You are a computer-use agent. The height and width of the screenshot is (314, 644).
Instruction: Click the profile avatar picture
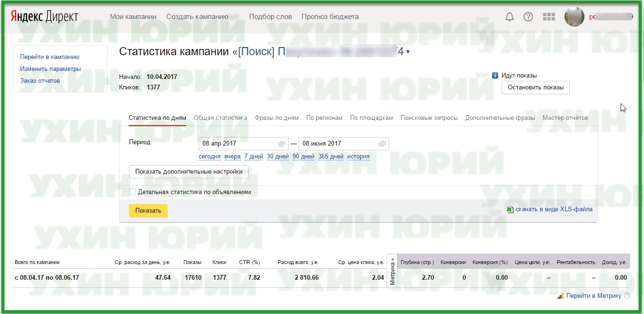click(574, 16)
